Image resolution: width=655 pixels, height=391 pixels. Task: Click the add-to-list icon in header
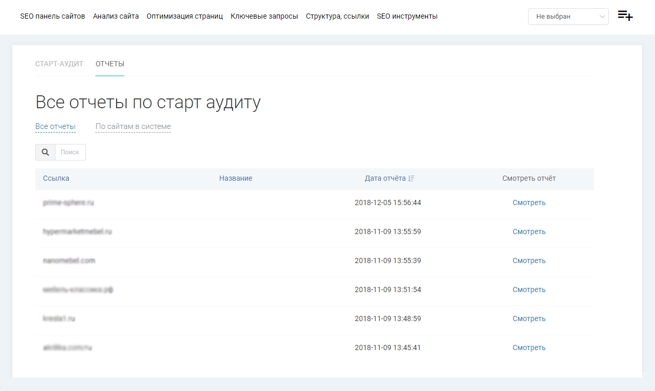tap(625, 16)
